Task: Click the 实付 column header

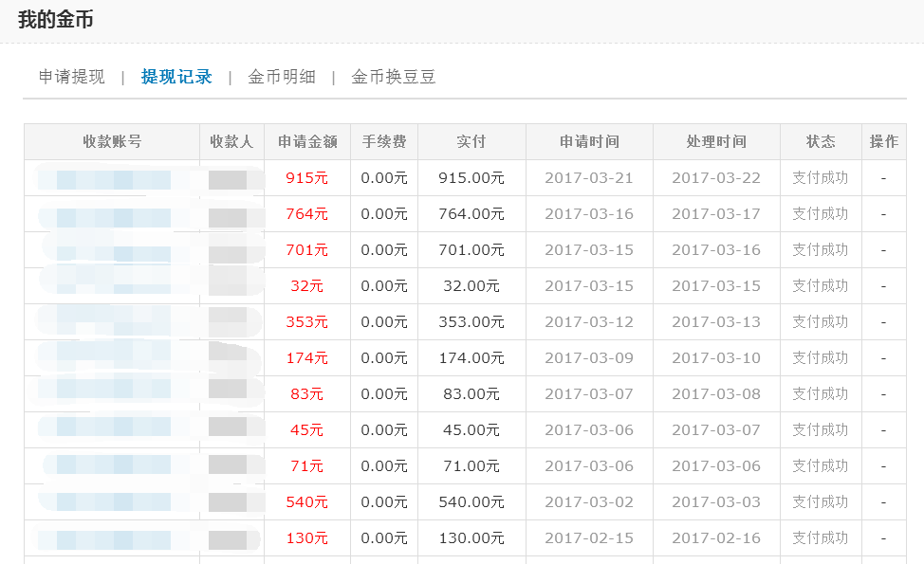Action: [x=471, y=142]
